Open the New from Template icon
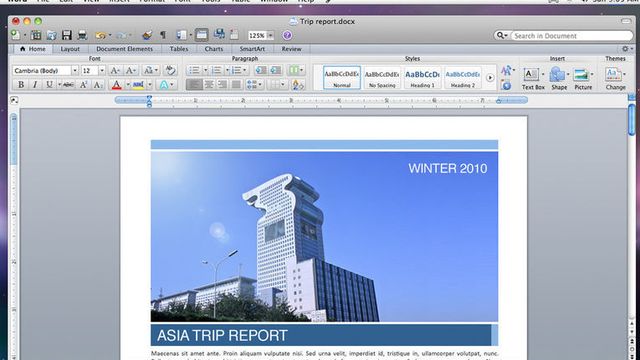Screen dimensions: 640x360 coord(36,35)
